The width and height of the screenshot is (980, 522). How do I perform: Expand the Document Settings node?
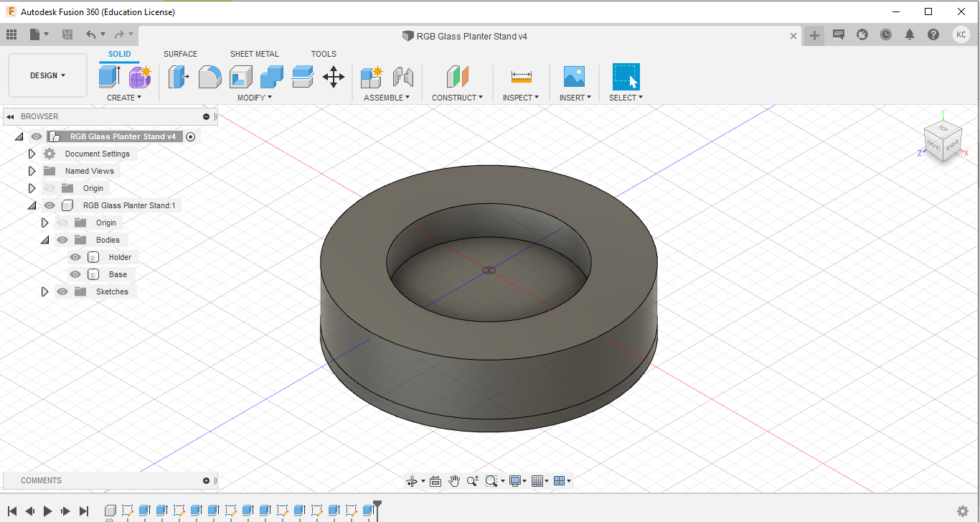click(x=32, y=154)
